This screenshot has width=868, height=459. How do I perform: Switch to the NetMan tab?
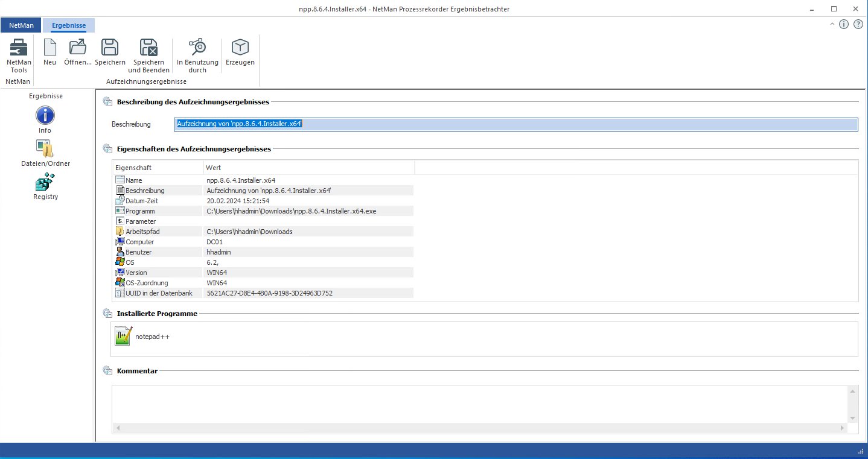(x=21, y=25)
